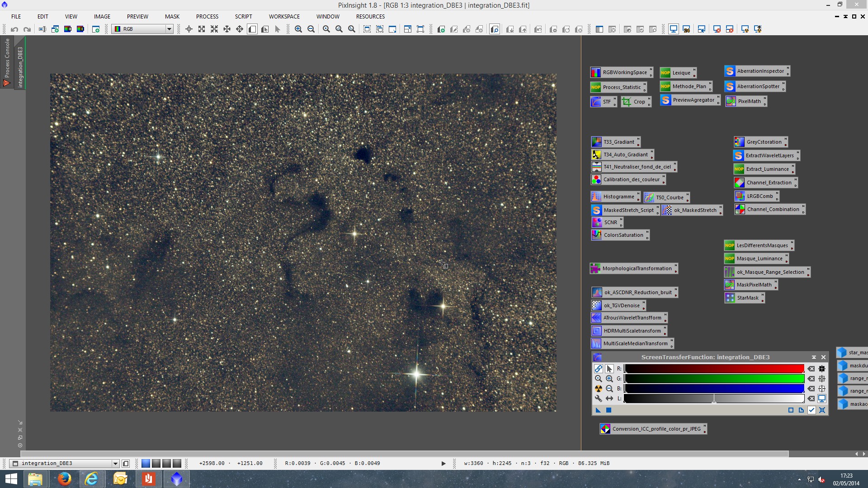
Task: Shade the ScreenTransferFunction window
Action: [814, 357]
